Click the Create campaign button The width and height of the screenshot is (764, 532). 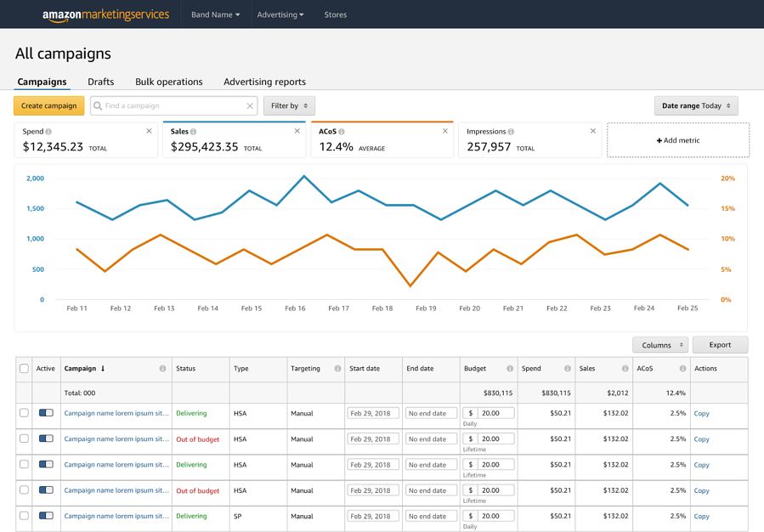[x=48, y=105]
